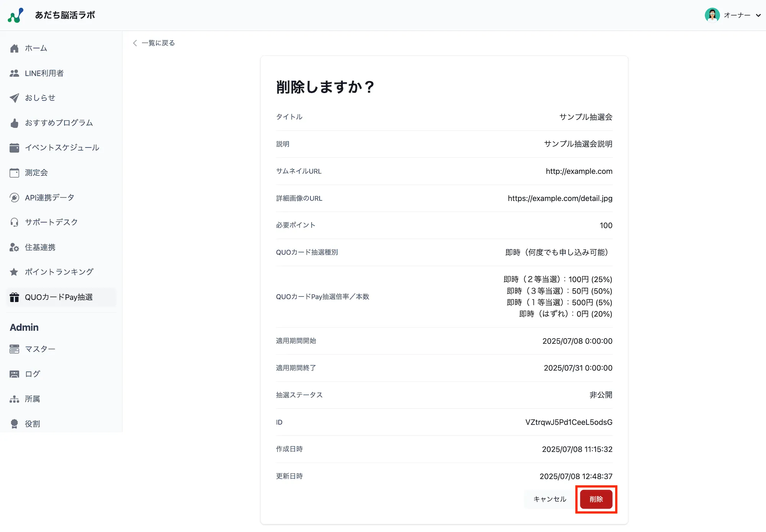The width and height of the screenshot is (766, 532).
Task: Click the 削除 confirmation button
Action: (596, 499)
